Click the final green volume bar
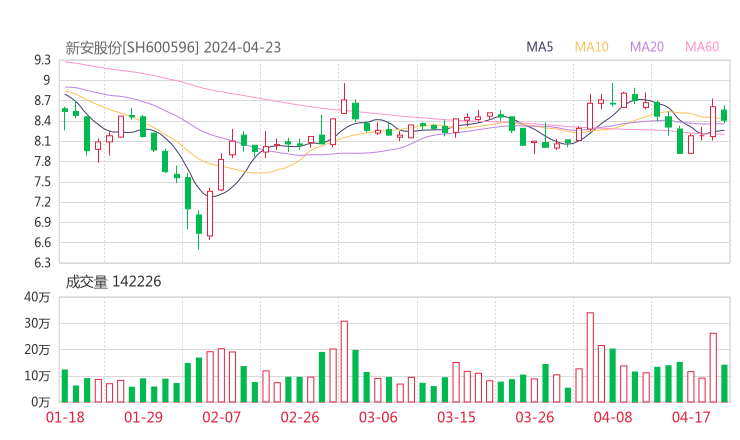Viewport: 740px width, 440px height. click(x=724, y=383)
